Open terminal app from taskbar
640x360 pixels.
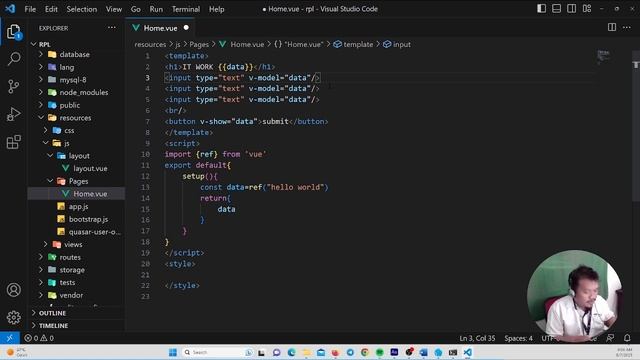(453, 352)
